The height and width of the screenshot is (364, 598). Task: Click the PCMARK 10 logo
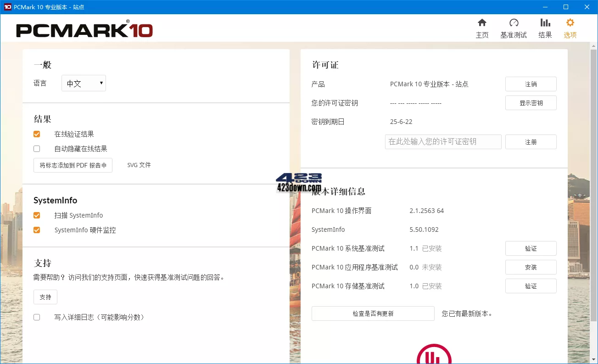click(x=84, y=28)
